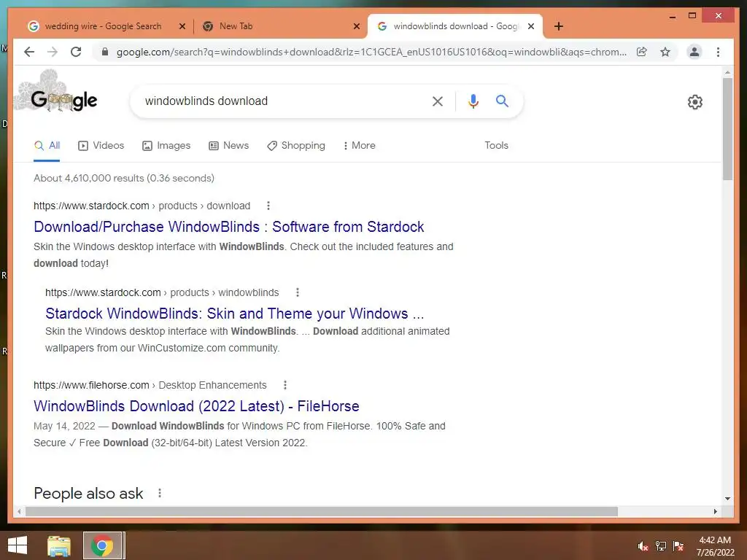Image resolution: width=747 pixels, height=560 pixels.
Task: Switch to Videos results
Action: click(101, 146)
